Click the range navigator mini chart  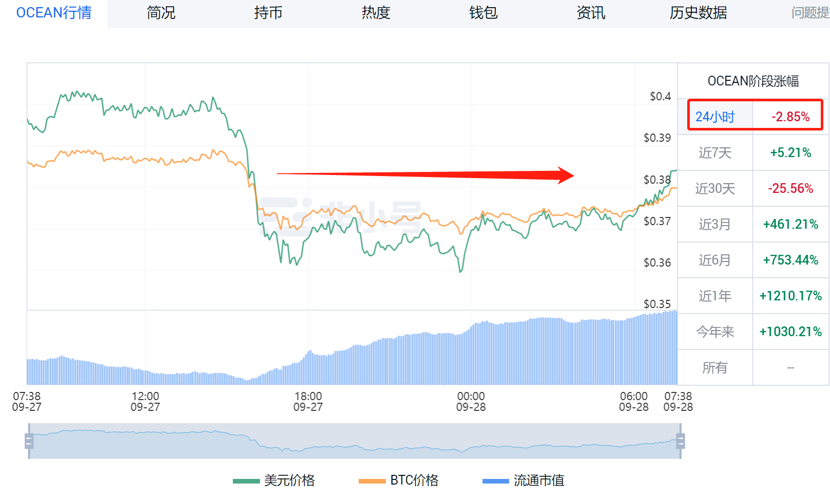355,441
